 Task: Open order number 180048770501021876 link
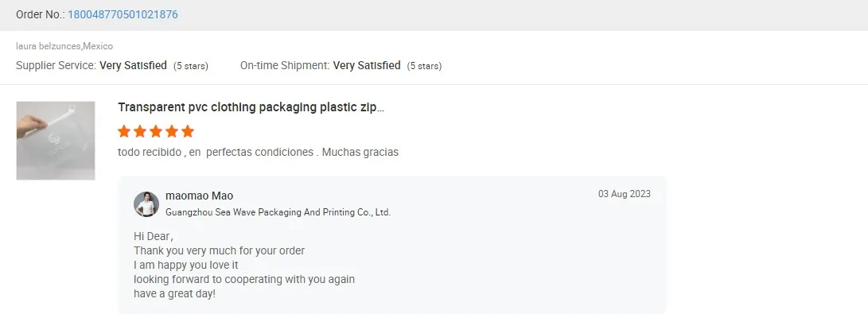(x=123, y=14)
